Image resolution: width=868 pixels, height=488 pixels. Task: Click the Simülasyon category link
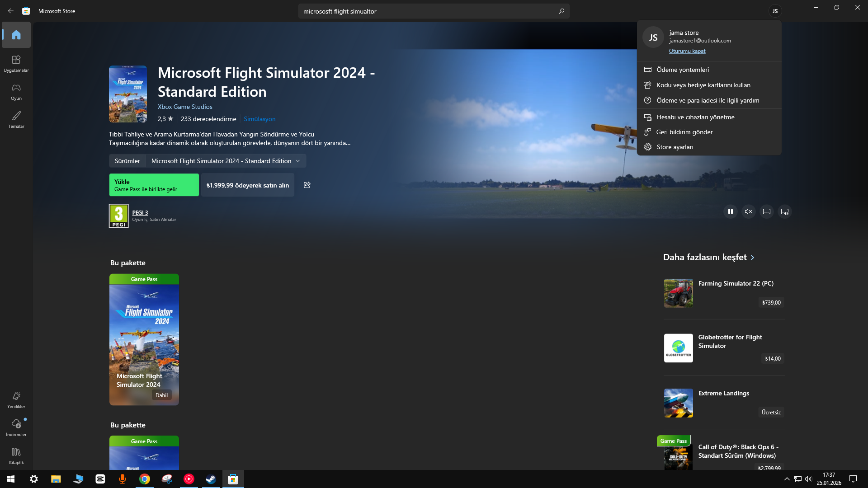pyautogui.click(x=259, y=119)
